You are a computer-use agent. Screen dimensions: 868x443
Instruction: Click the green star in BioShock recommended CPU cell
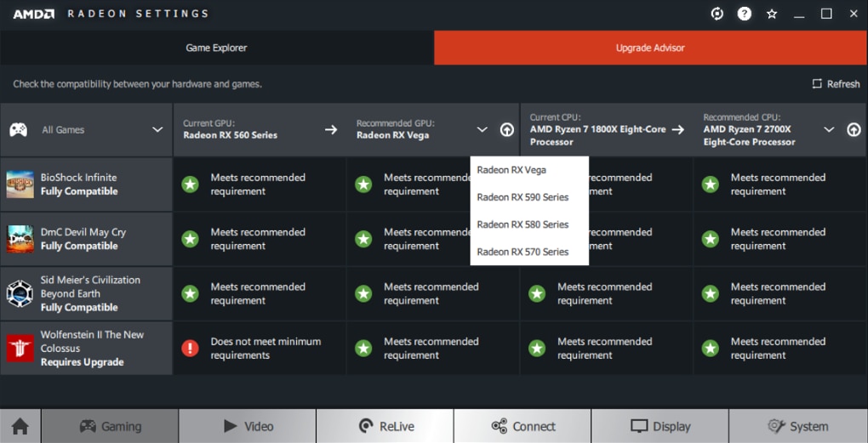(x=711, y=185)
